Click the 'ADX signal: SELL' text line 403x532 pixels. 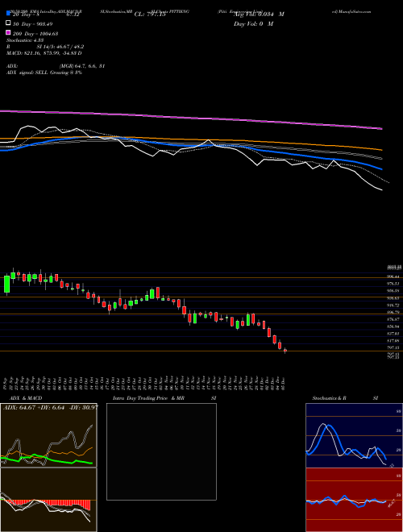click(44, 73)
